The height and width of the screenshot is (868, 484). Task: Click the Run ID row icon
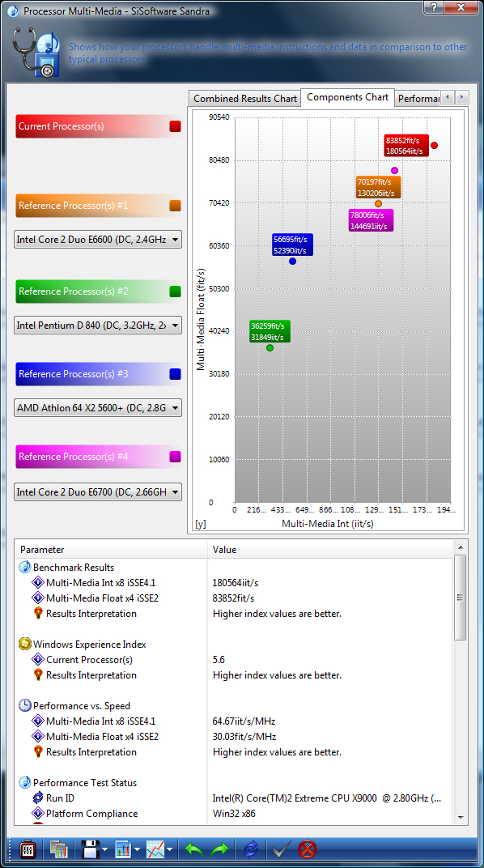coord(37,798)
